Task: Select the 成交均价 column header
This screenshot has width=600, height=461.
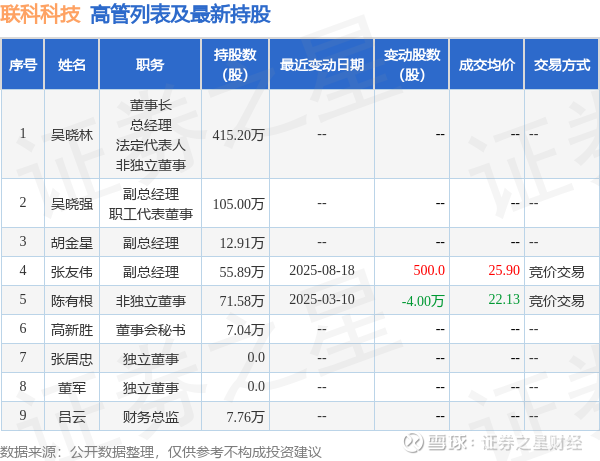Action: (486, 64)
